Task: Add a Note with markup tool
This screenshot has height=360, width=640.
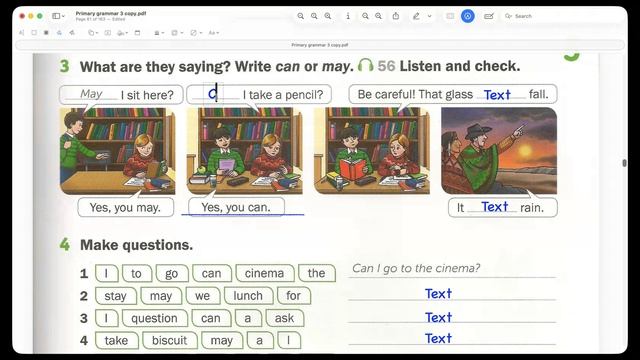Action: pyautogui.click(x=137, y=33)
